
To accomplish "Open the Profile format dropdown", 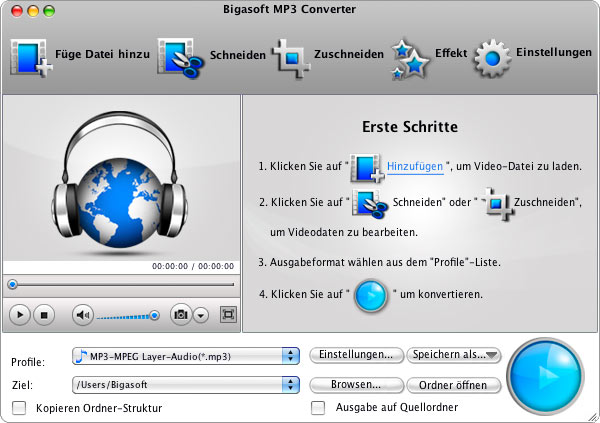I will point(186,356).
